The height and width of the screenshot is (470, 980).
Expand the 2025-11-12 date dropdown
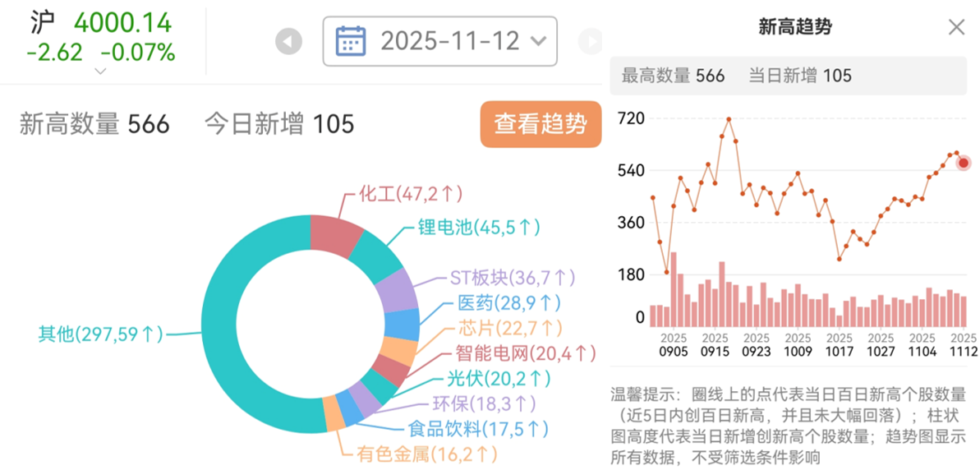(x=439, y=41)
